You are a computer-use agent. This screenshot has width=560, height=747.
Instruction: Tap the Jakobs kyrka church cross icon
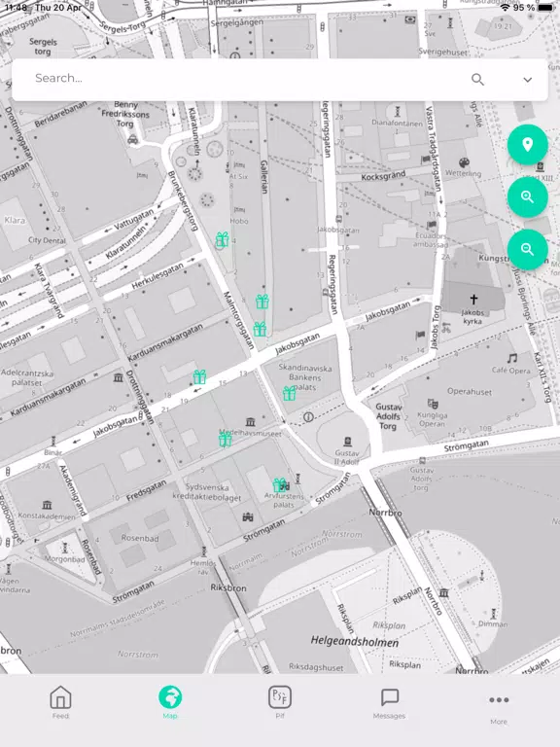(473, 300)
